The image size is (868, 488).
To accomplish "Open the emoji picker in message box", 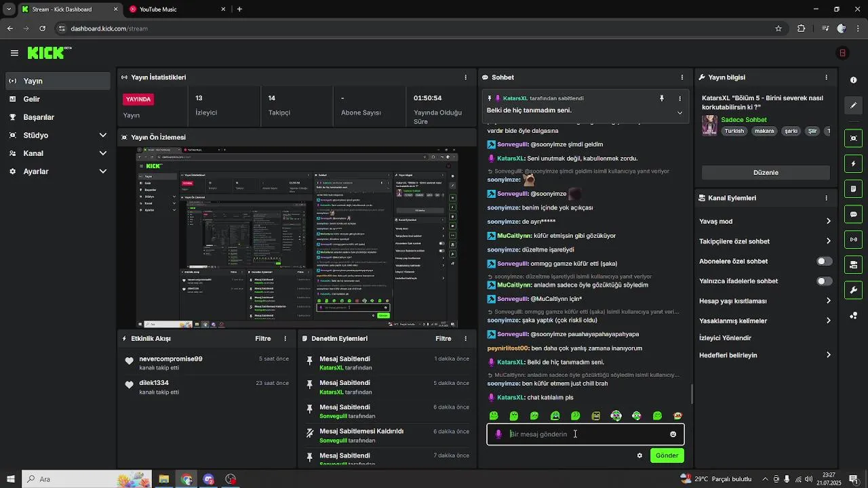I will click(x=673, y=434).
